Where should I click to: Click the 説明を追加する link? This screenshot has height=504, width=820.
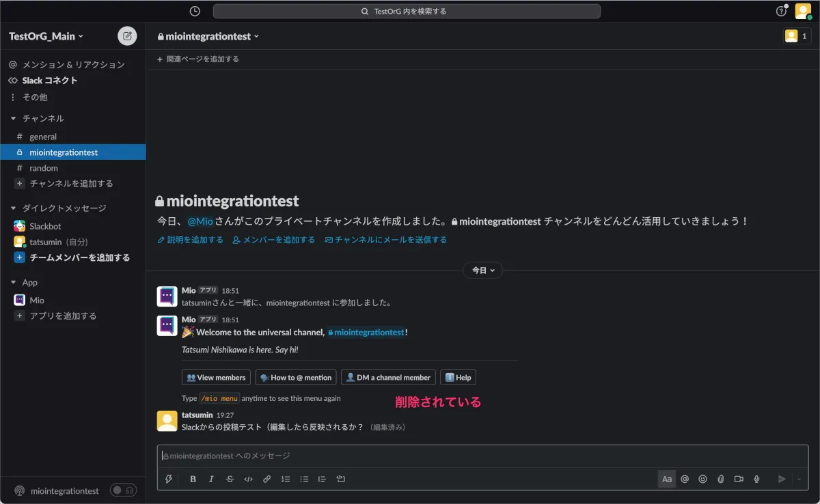(x=190, y=240)
